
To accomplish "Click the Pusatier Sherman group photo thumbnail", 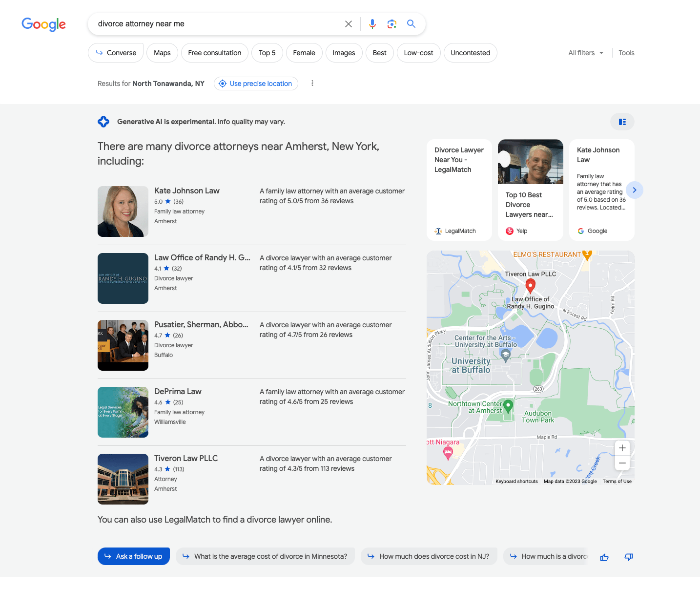I will 123,345.
